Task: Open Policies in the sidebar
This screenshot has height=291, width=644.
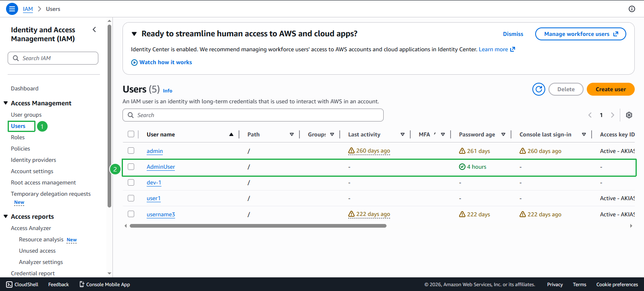Action: pos(21,149)
